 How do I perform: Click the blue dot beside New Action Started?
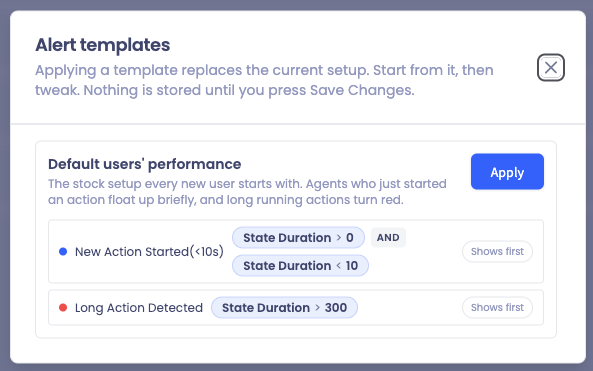coord(63,251)
